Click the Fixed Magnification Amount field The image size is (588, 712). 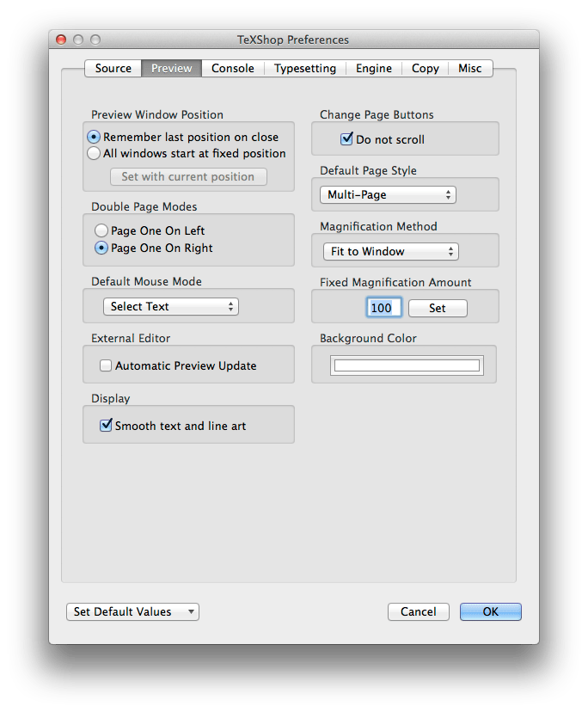tap(384, 308)
